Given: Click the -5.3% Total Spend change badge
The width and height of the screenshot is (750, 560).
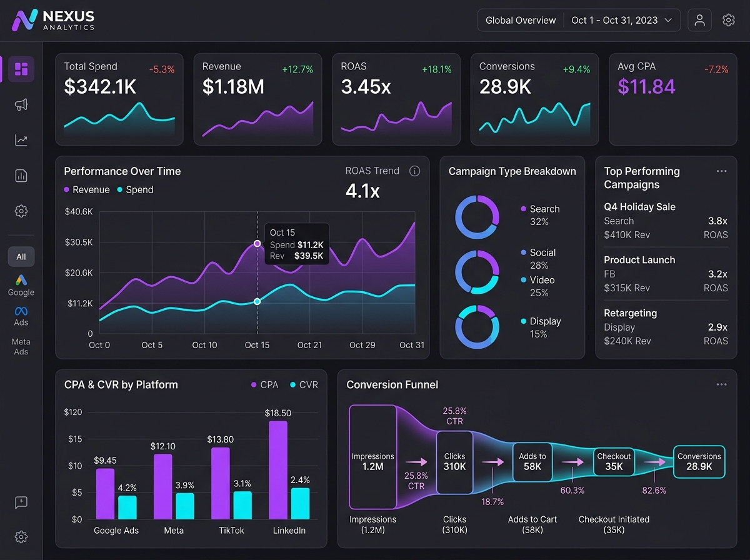Looking at the screenshot, I should pos(161,69).
